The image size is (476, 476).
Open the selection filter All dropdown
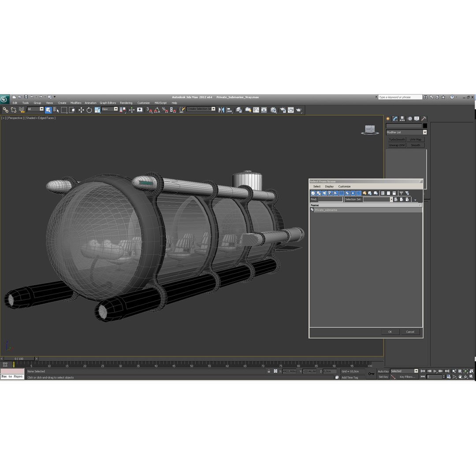(x=41, y=109)
